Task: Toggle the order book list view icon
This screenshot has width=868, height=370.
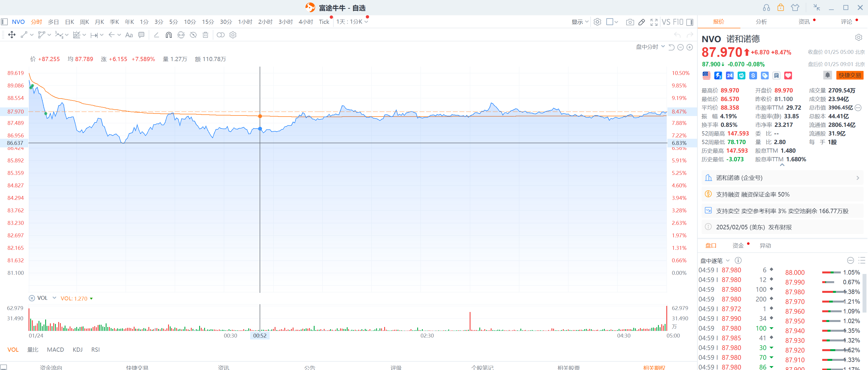Action: tap(862, 260)
